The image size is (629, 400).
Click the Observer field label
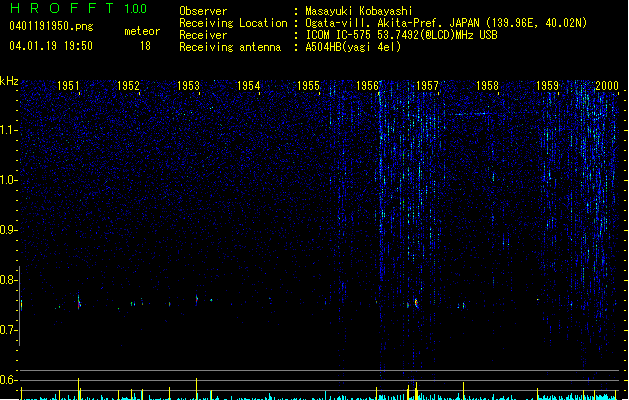tap(203, 11)
